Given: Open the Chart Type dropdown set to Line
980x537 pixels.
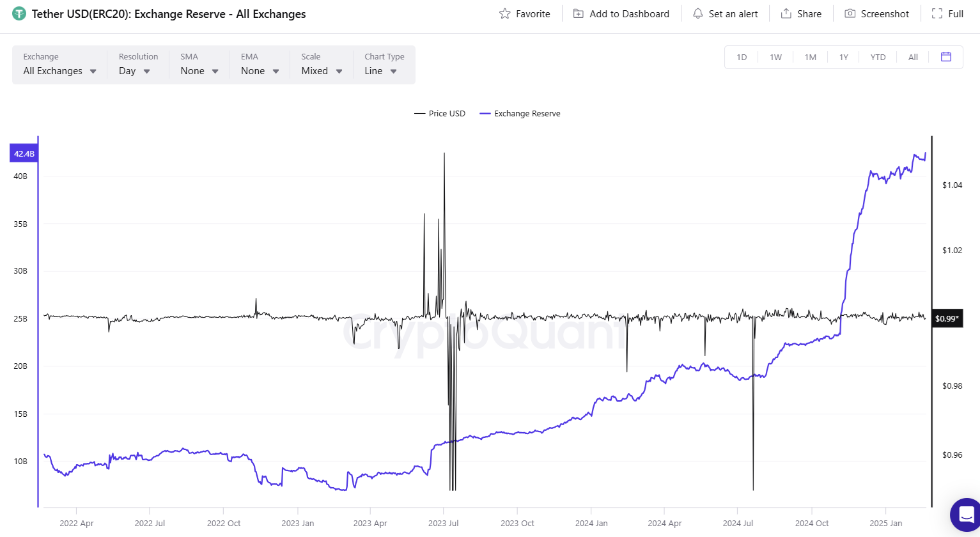Looking at the screenshot, I should [380, 71].
